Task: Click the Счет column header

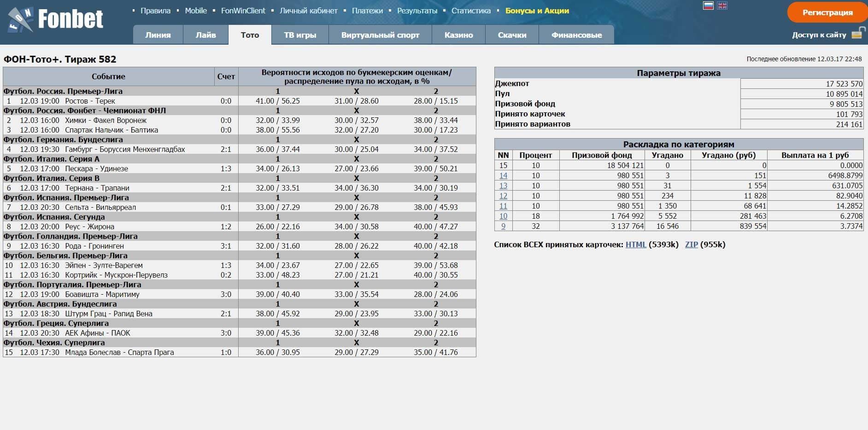Action: [x=226, y=76]
